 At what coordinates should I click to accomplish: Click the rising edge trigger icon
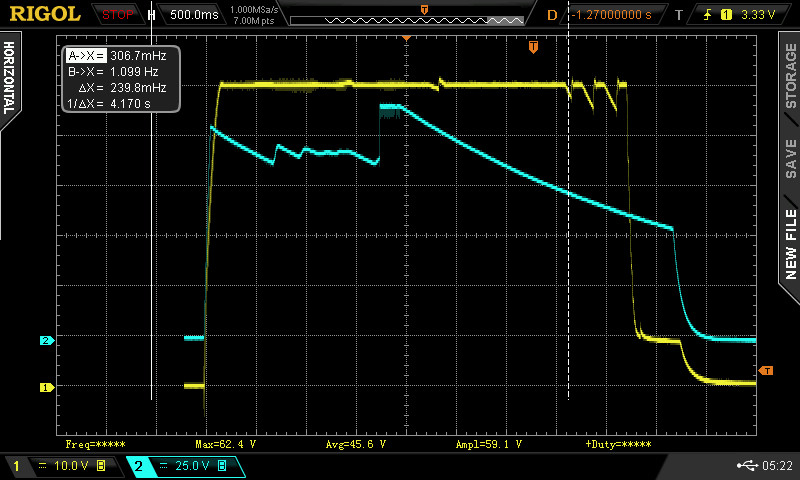[x=708, y=15]
